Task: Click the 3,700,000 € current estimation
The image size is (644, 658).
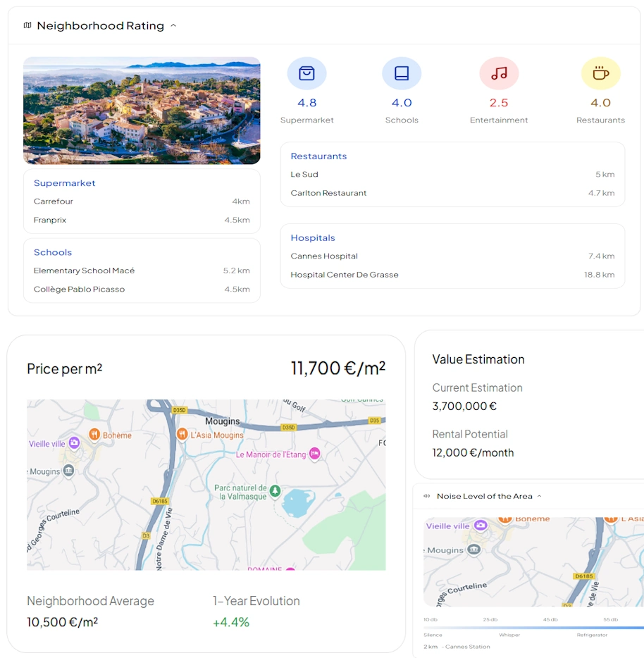Action: (464, 406)
